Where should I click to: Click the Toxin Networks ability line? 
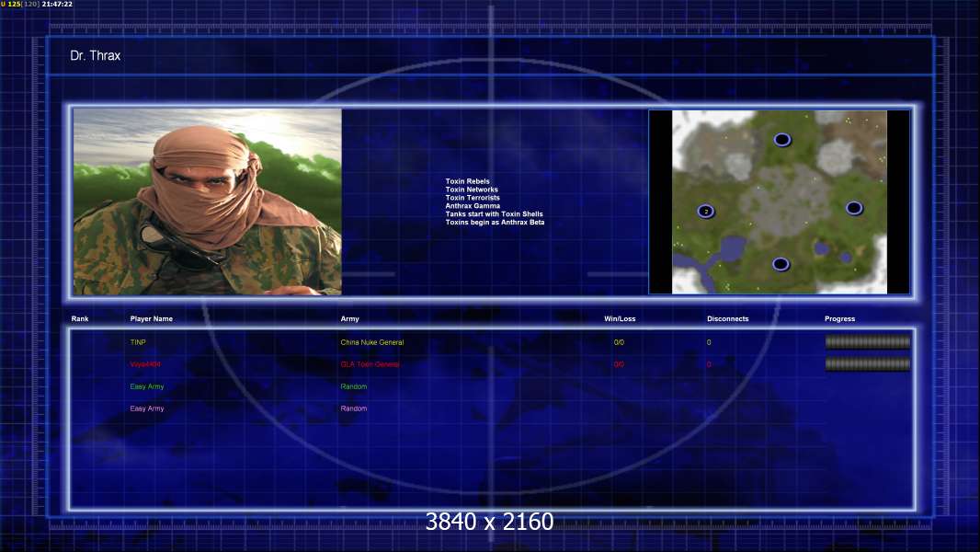472,190
